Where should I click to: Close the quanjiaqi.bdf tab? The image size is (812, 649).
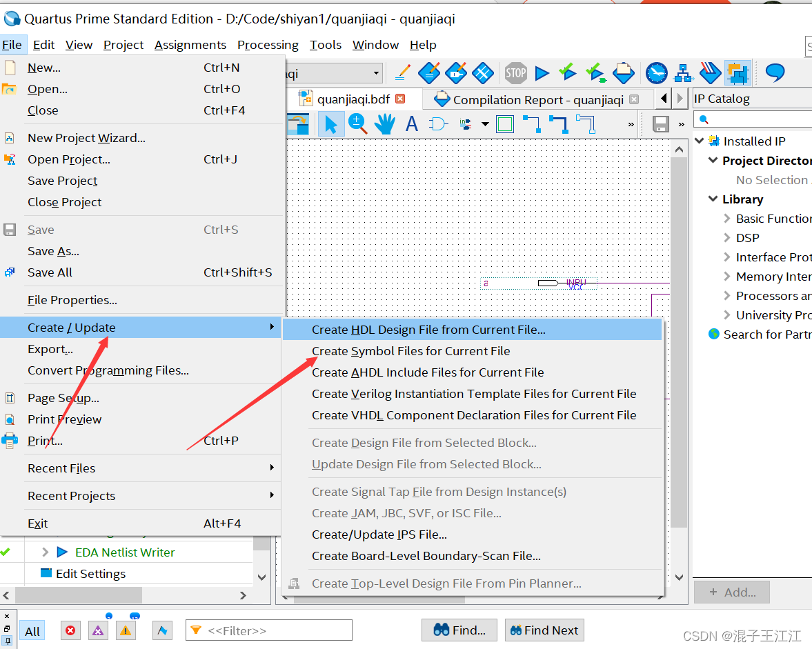399,99
